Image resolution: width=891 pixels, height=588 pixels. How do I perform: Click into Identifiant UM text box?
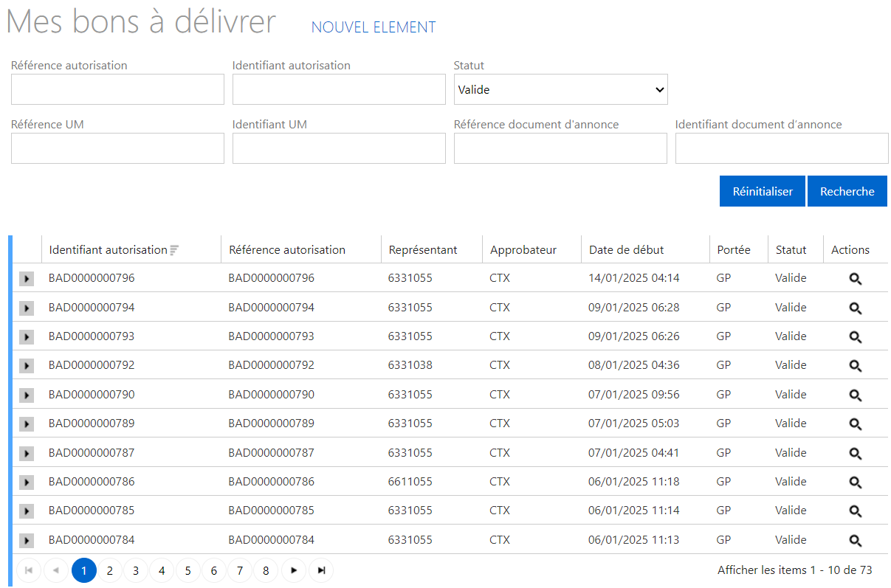click(339, 148)
